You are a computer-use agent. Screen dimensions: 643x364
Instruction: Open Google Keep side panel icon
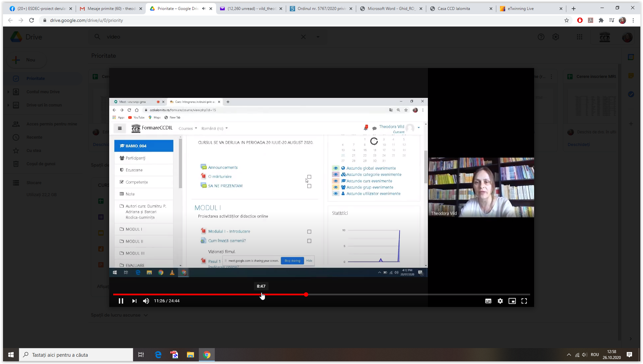(631, 76)
